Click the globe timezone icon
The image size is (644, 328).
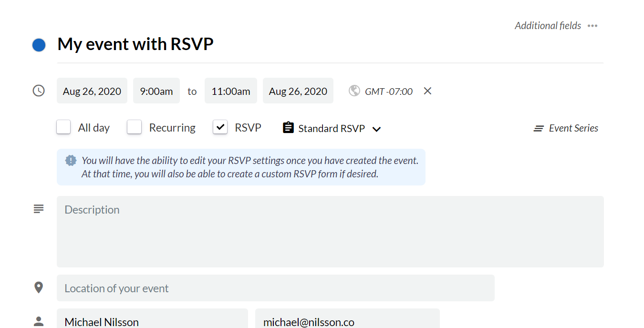point(354,91)
